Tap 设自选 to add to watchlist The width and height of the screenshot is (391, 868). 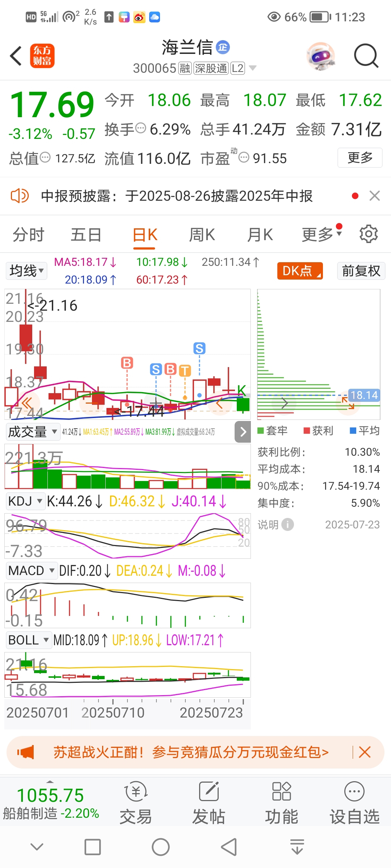pos(354,803)
